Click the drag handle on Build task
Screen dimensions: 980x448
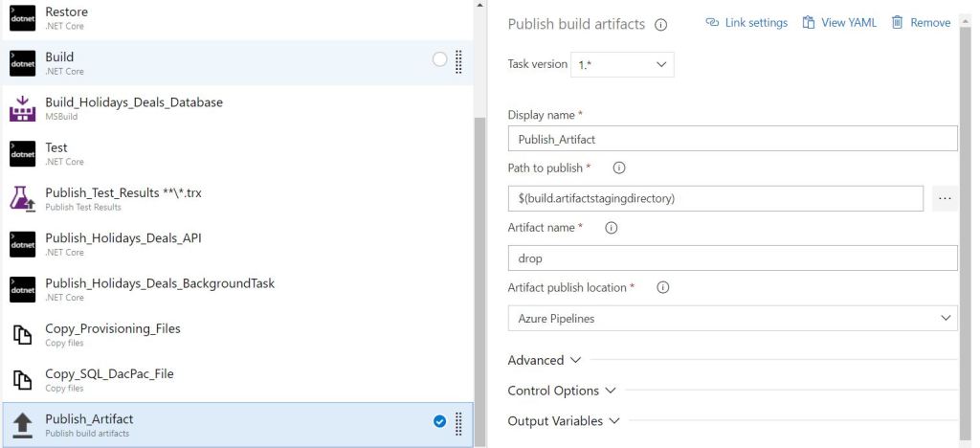(458, 61)
